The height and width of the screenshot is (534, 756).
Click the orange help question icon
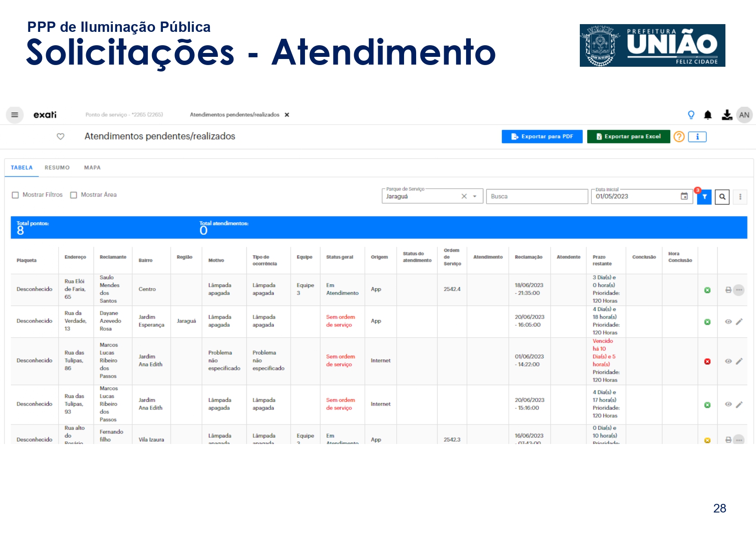click(x=679, y=137)
